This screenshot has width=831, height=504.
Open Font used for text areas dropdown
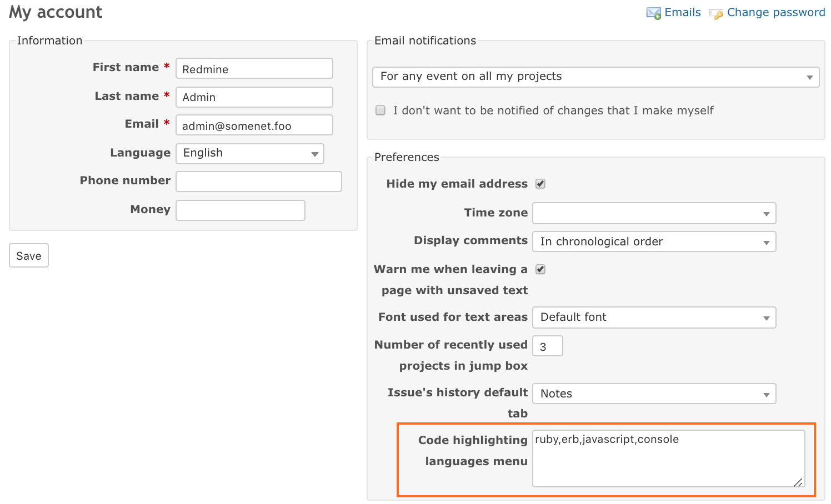(x=654, y=317)
